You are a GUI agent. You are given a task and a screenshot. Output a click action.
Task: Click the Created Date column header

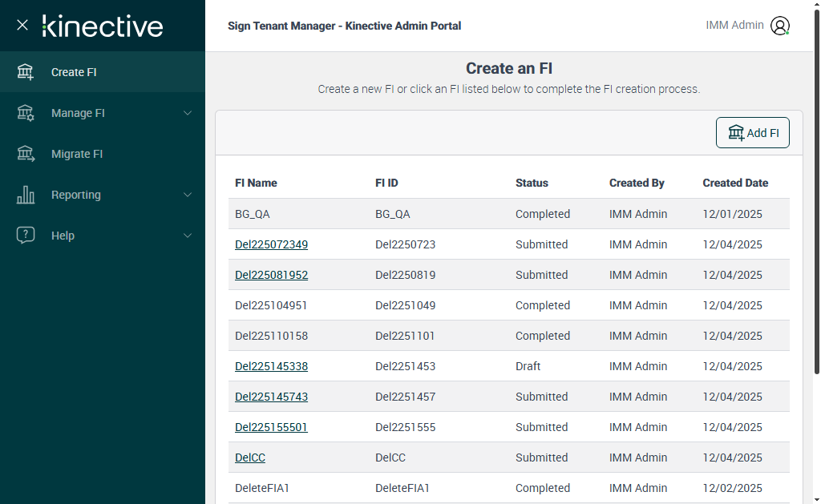tap(735, 183)
